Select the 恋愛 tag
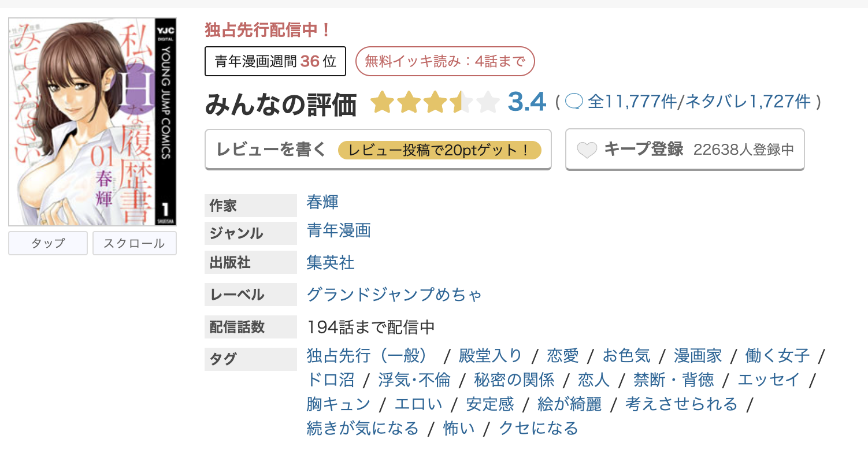Image resolution: width=868 pixels, height=454 pixels. [562, 356]
